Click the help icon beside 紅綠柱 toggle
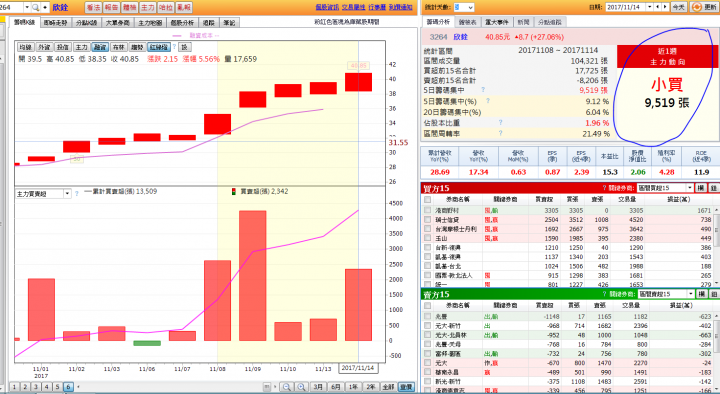The height and width of the screenshot is (394, 720). (x=174, y=47)
